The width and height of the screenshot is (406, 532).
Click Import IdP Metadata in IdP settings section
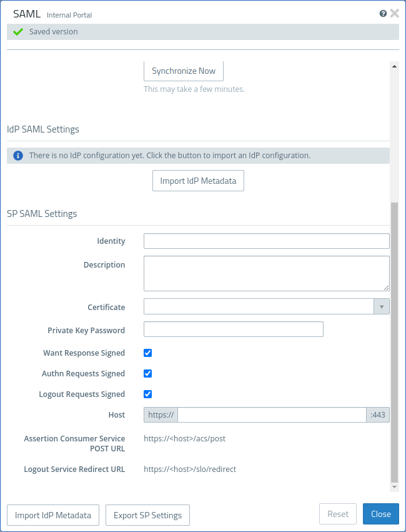click(x=198, y=181)
